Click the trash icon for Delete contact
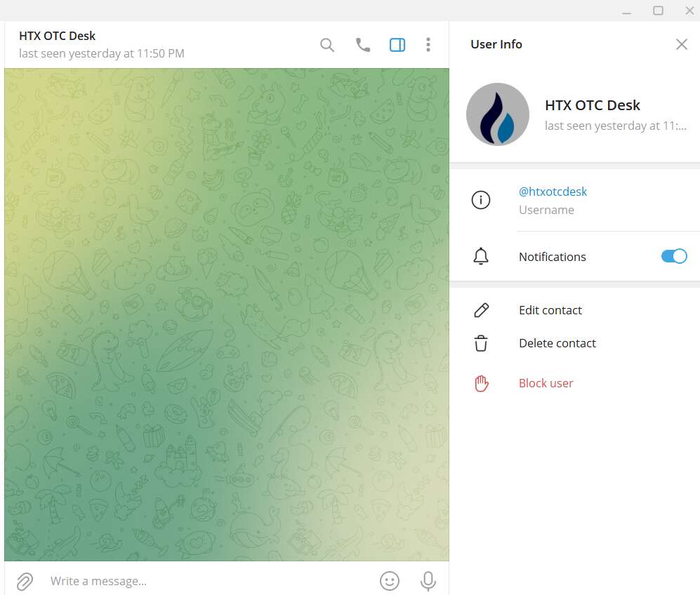Screen dimensions: 700x595 tap(481, 343)
